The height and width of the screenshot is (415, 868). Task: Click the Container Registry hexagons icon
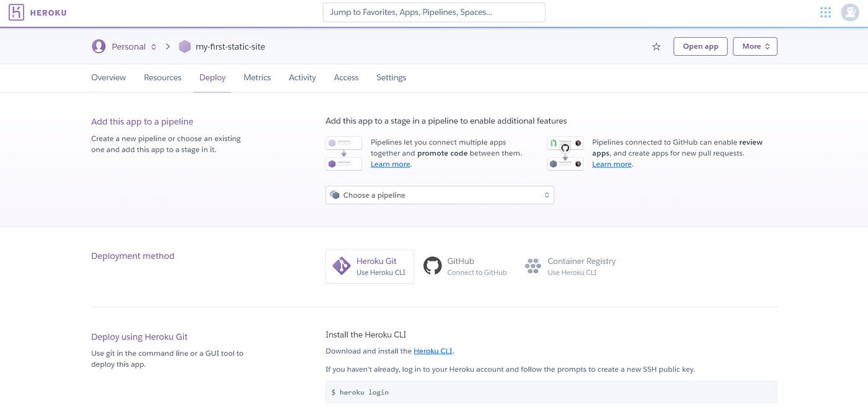coord(533,266)
